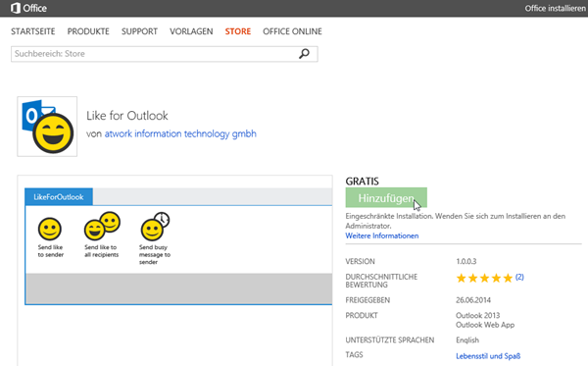Click the GRATIS price label
This screenshot has width=588, height=366.
coord(363,182)
